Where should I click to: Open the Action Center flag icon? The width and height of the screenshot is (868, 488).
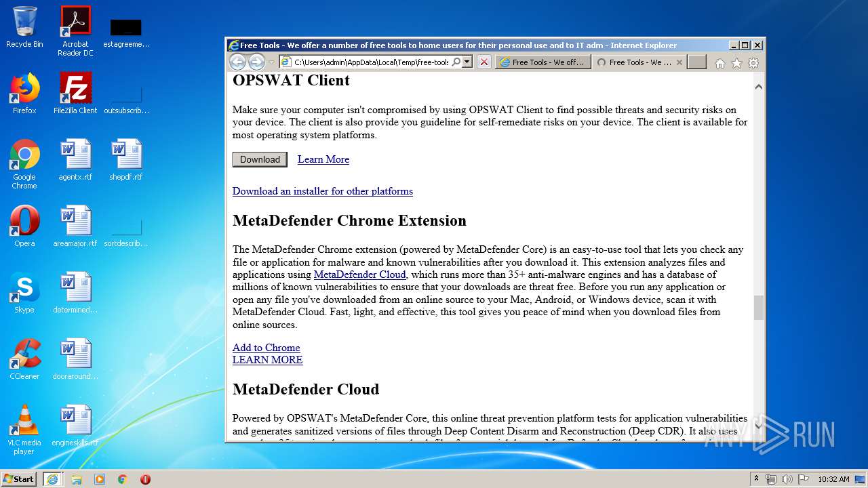(803, 479)
